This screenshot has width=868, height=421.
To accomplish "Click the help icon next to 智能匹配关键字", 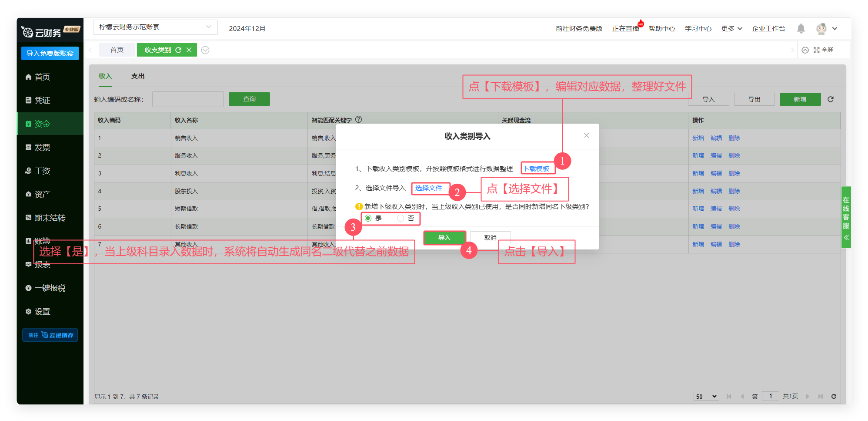I will pos(359,120).
